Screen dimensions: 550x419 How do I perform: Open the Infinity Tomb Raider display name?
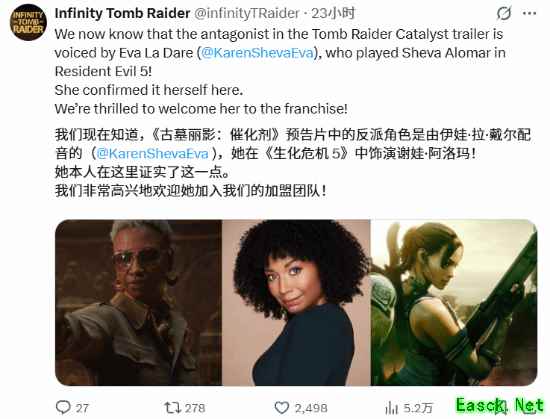click(x=122, y=13)
